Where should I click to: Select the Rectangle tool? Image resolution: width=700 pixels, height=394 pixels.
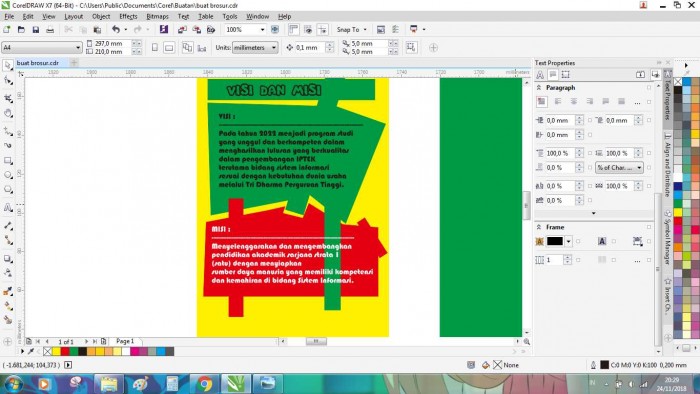point(8,161)
